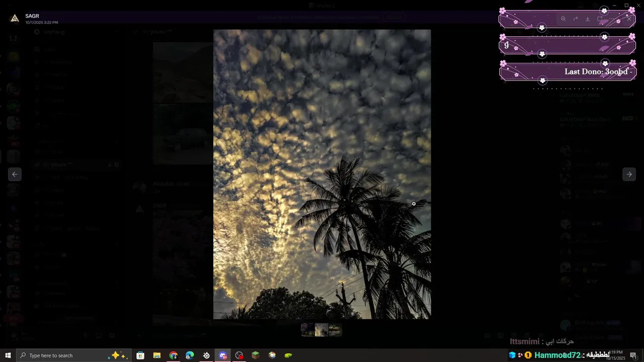Click the 10/1/2025 3:22 PM timestamp
Viewport: 644px width, 362px height.
42,23
